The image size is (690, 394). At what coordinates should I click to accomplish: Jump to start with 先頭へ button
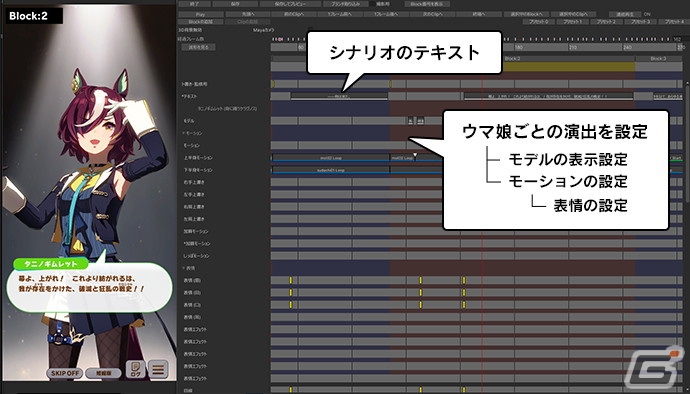(x=248, y=15)
